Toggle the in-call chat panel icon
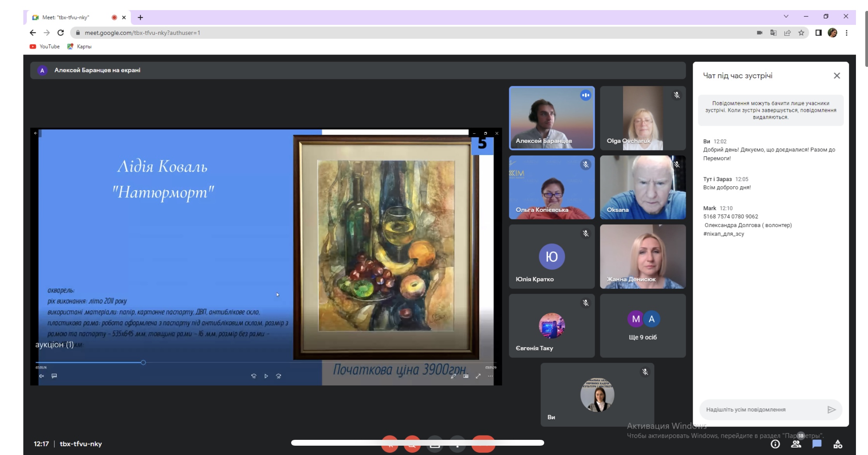Viewport: 868px width, 455px height. [x=817, y=444]
